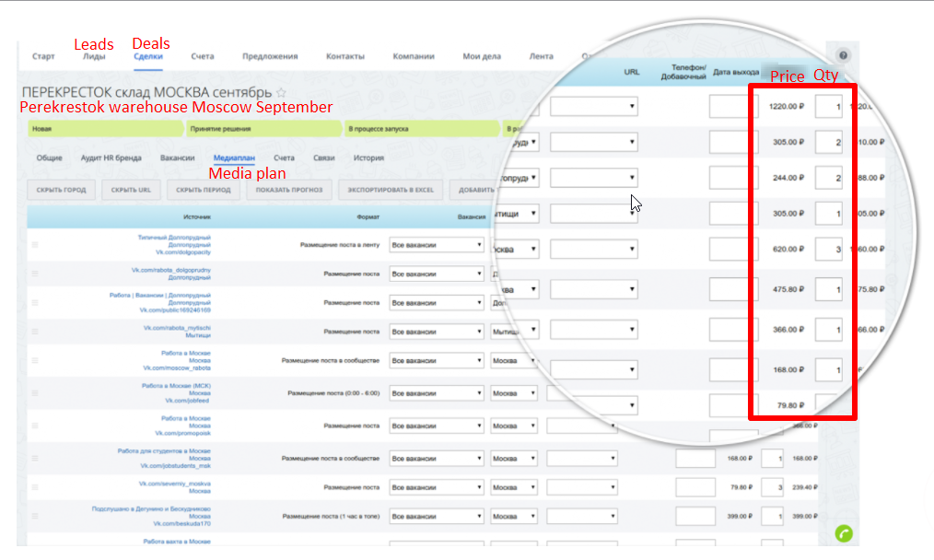934x560 pixels.
Task: Click drag handle of Vk.com/public169246169 row
Action: tap(35, 303)
